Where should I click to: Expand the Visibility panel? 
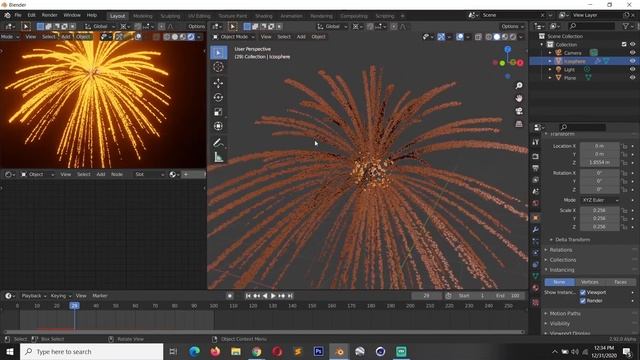point(559,324)
